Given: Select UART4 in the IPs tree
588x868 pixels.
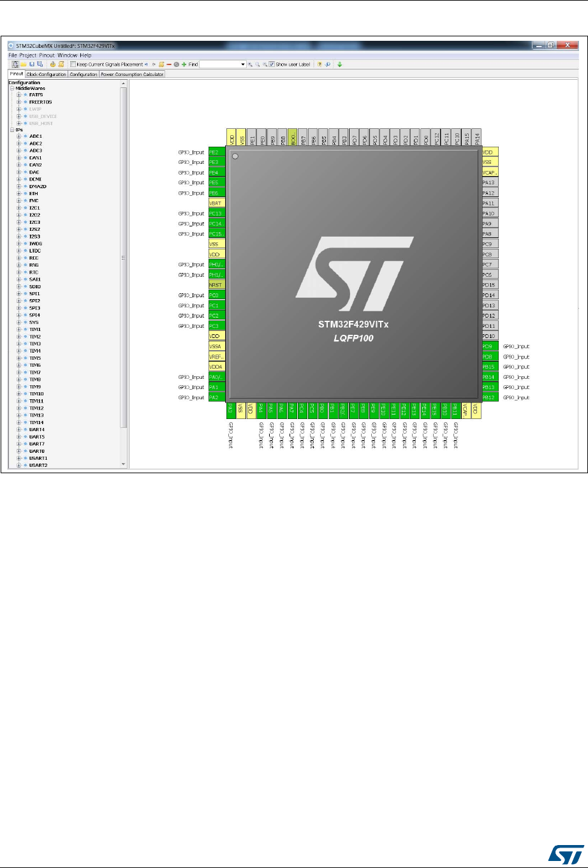Looking at the screenshot, I should tap(36, 429).
